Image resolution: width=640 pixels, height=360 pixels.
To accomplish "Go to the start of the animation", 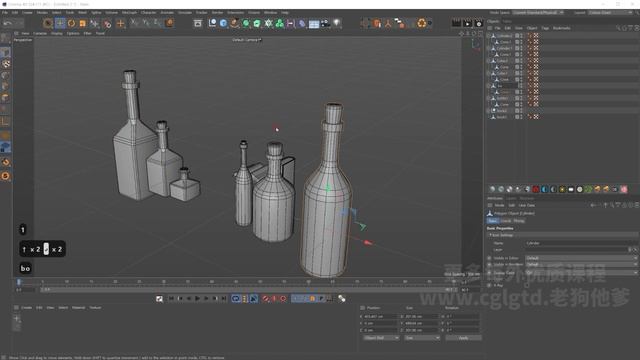I will coord(171,299).
